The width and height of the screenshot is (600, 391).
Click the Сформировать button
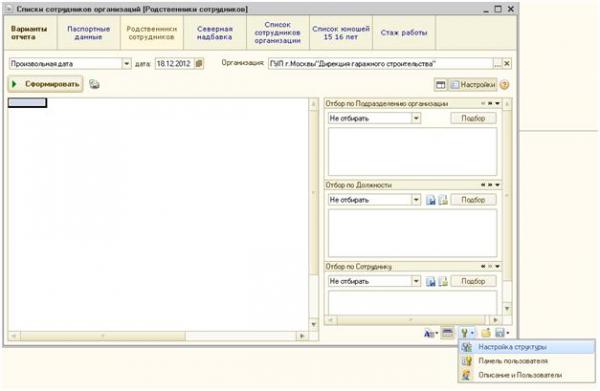(46, 84)
